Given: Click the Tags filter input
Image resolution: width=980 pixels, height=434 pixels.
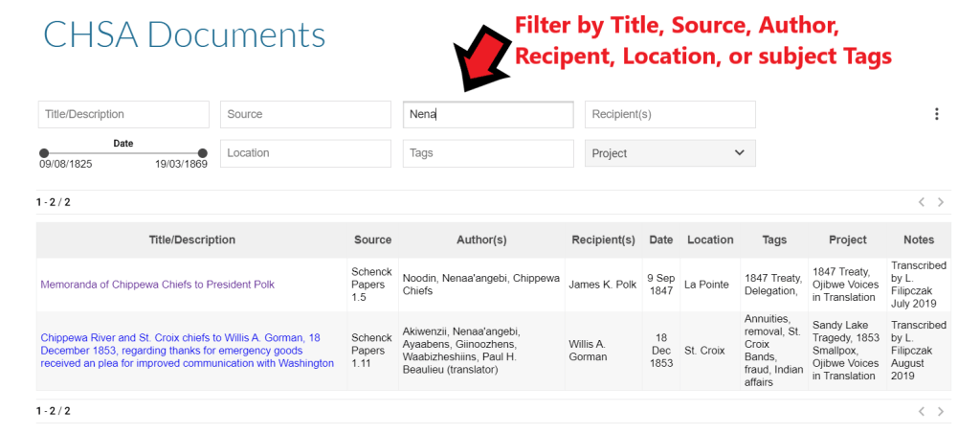Looking at the screenshot, I should pos(487,153).
